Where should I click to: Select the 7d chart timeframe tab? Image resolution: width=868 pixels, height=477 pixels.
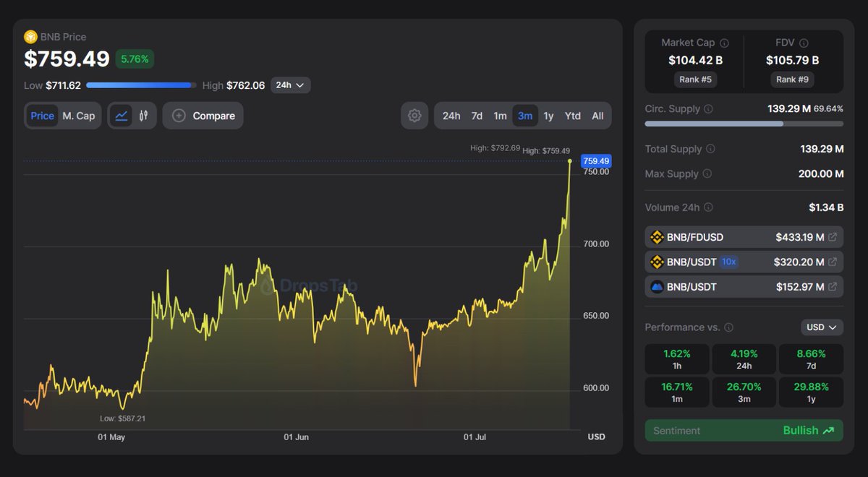tap(477, 116)
